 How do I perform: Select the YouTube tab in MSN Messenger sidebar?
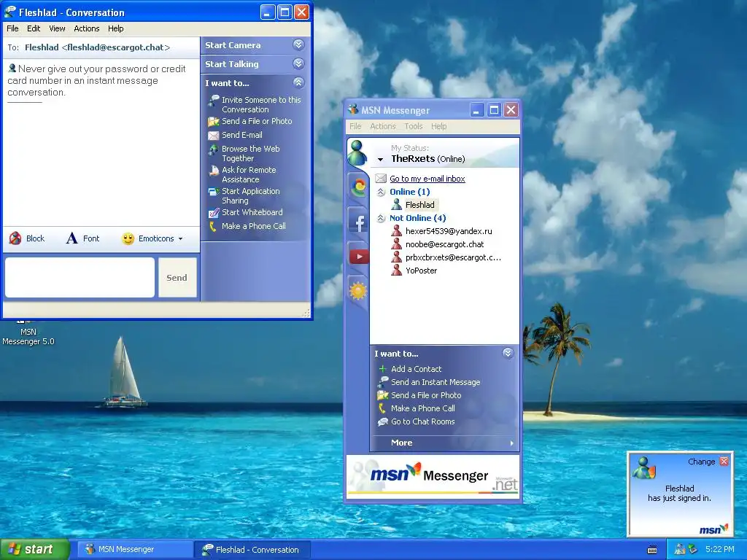tap(359, 257)
